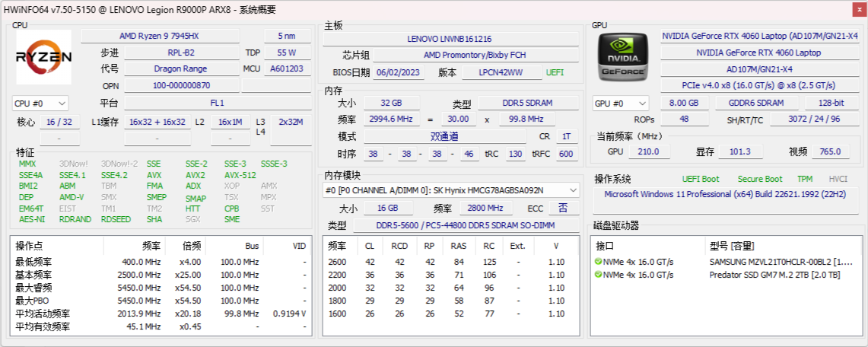Expand the memory module selection dropdown
The height and width of the screenshot is (347, 868).
451,190
